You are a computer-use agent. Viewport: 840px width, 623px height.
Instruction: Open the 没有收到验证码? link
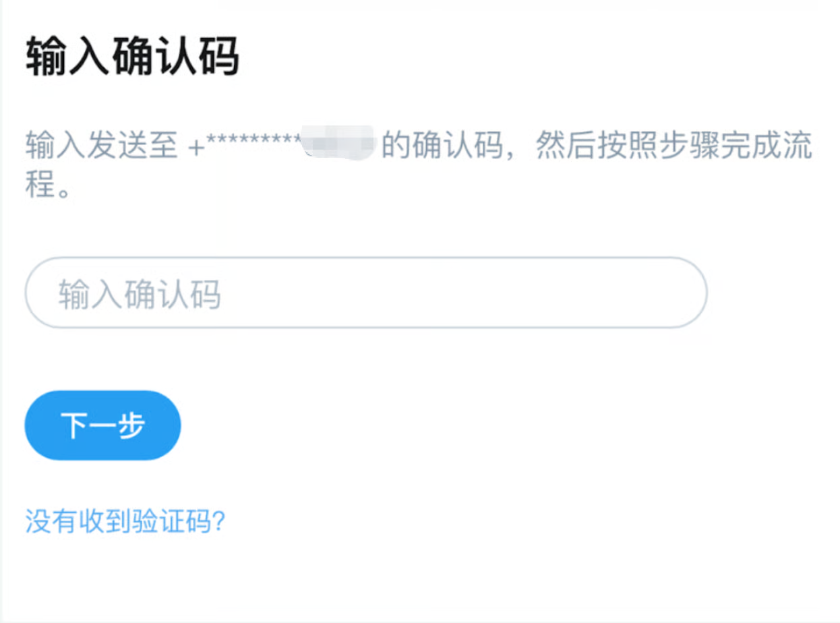point(125,521)
